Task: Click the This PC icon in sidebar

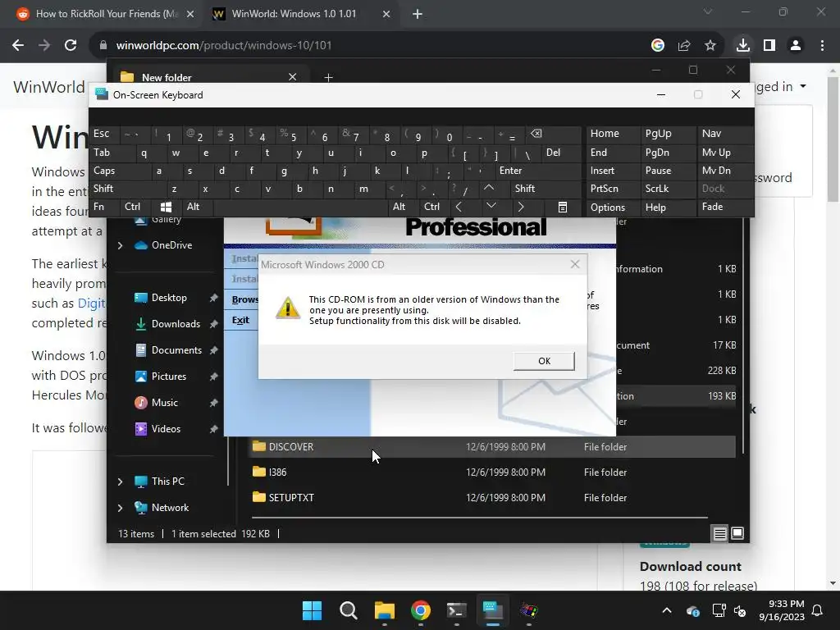Action: pos(141,482)
